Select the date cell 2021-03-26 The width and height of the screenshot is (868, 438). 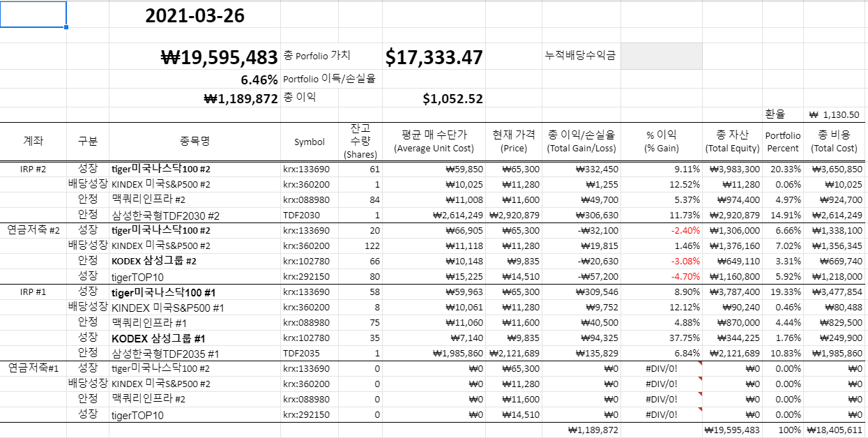tap(195, 16)
